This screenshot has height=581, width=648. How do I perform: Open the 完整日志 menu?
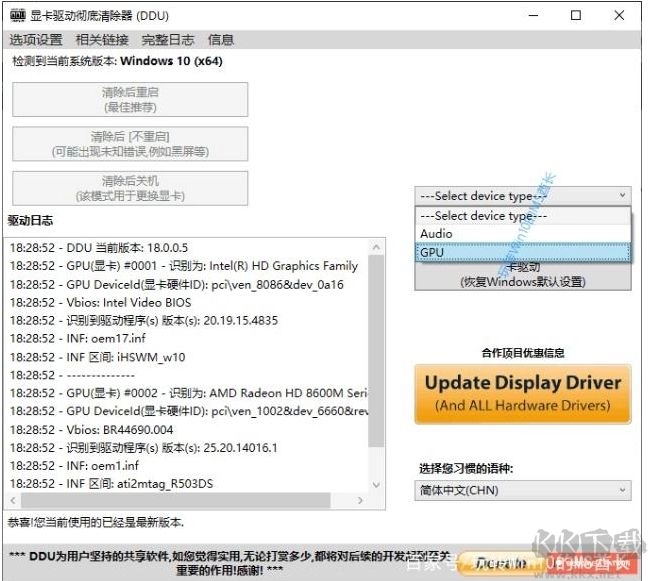168,40
